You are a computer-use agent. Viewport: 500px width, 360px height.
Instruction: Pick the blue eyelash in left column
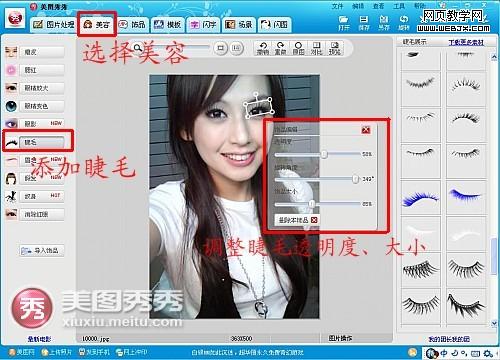click(420, 198)
